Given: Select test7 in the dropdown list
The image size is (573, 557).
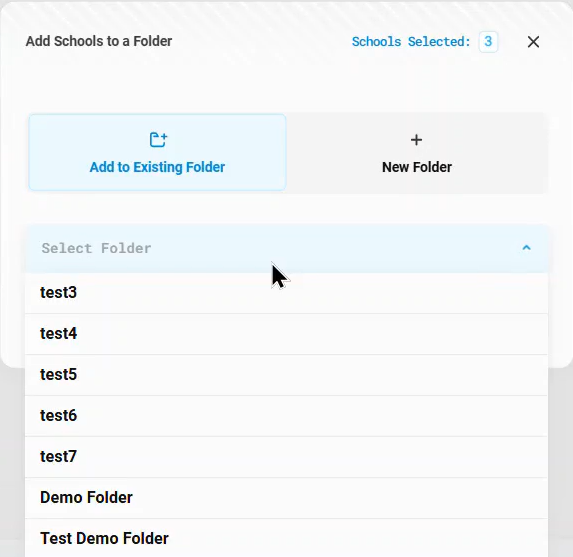Looking at the screenshot, I should 286,456.
